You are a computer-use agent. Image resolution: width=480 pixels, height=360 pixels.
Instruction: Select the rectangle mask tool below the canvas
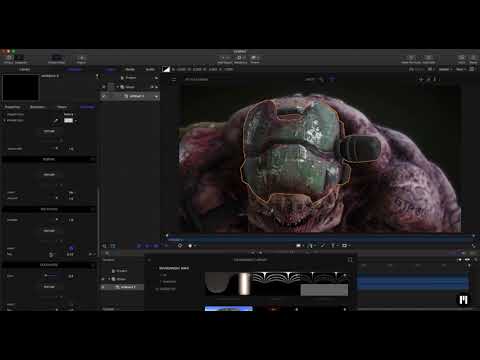(344, 246)
